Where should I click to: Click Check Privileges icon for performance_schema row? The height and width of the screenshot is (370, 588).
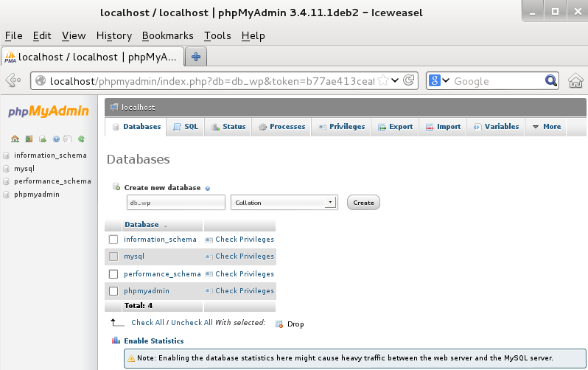[x=209, y=274]
